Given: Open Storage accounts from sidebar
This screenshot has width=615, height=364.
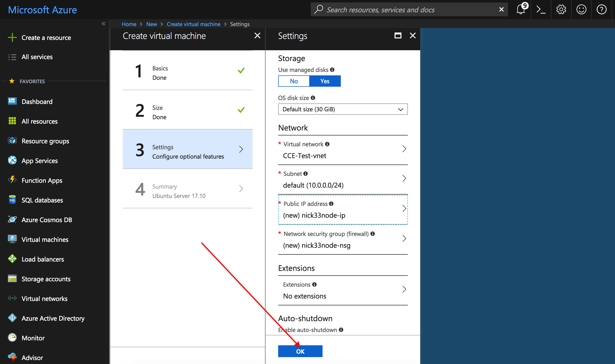Looking at the screenshot, I should point(46,279).
